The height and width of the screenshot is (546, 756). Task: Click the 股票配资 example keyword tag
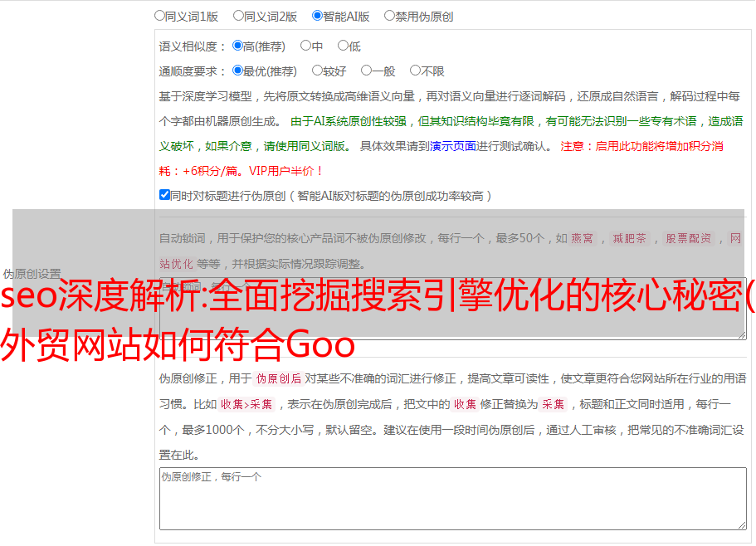[x=688, y=238]
